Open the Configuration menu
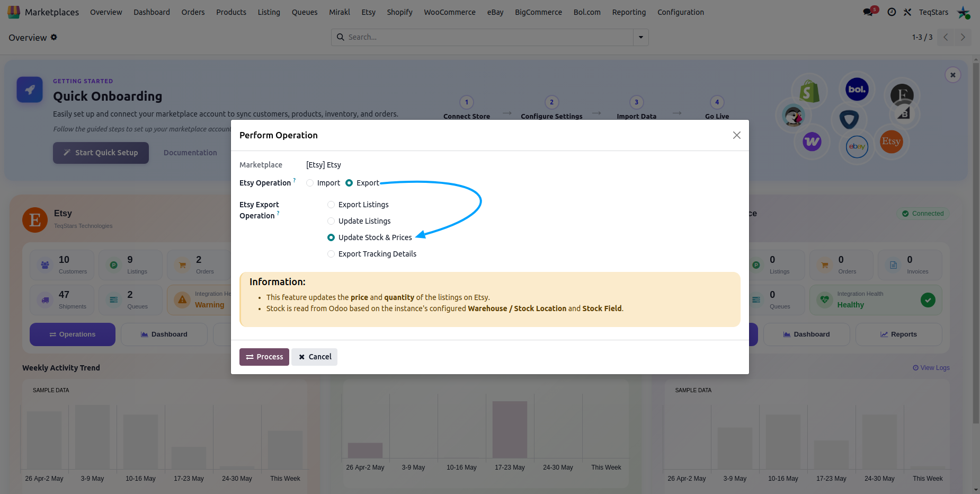Viewport: 980px width, 494px height. [x=681, y=12]
